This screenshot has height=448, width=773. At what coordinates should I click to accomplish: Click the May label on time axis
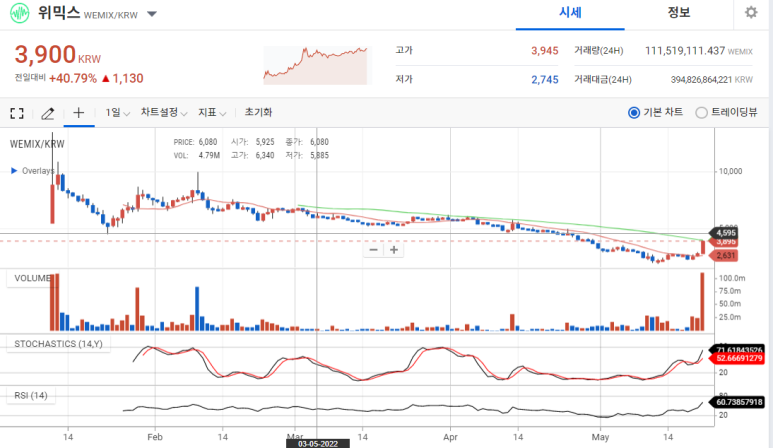point(600,437)
